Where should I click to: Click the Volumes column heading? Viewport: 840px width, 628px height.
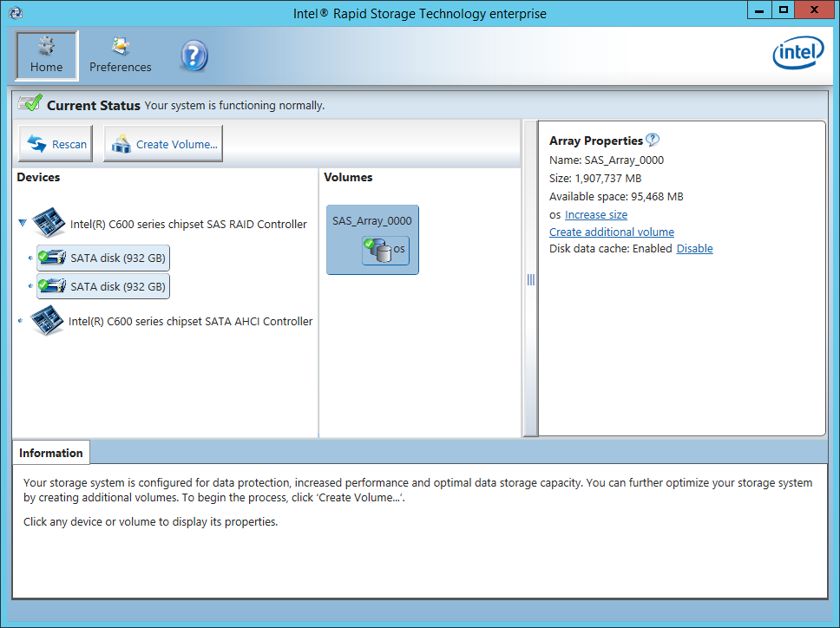tap(348, 177)
